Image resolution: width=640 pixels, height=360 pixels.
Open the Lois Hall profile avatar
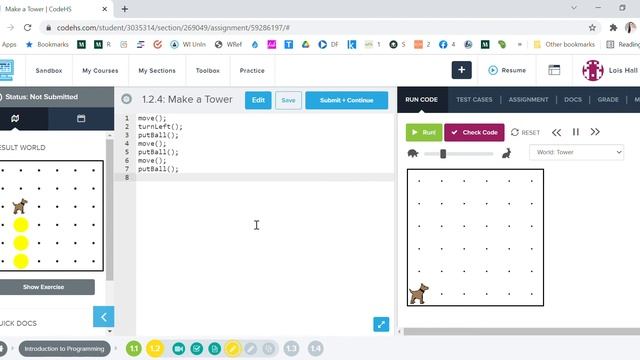click(593, 70)
